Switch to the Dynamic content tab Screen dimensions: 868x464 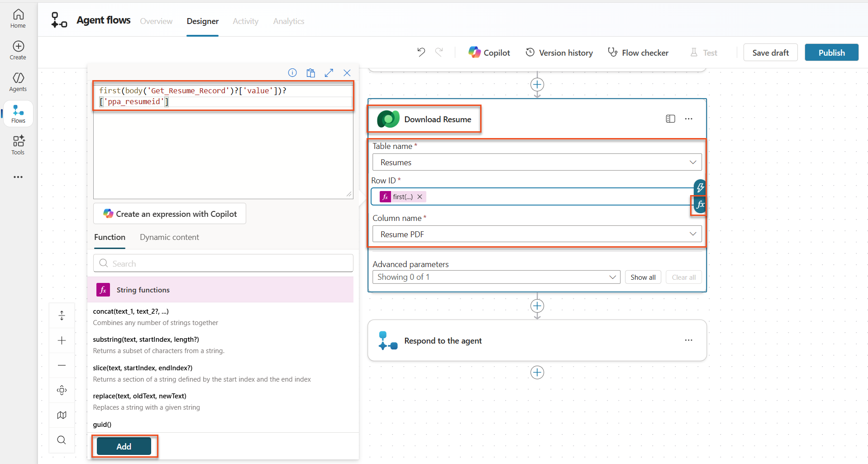(169, 237)
